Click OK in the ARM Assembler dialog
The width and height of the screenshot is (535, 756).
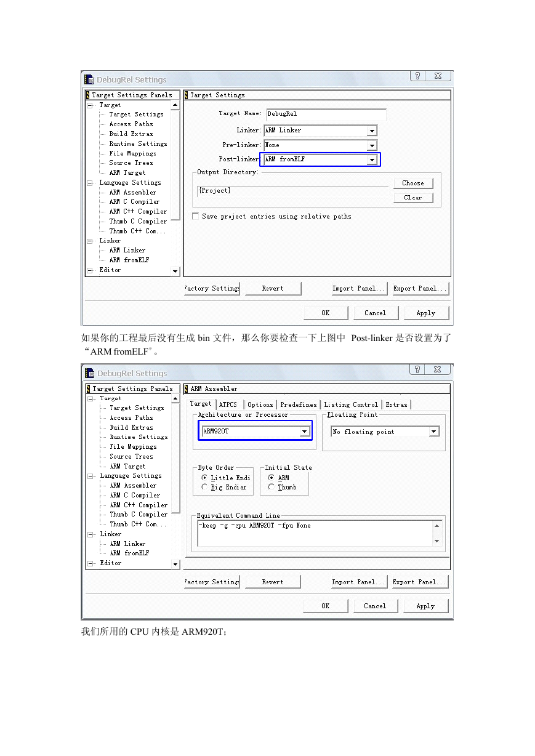326,606
